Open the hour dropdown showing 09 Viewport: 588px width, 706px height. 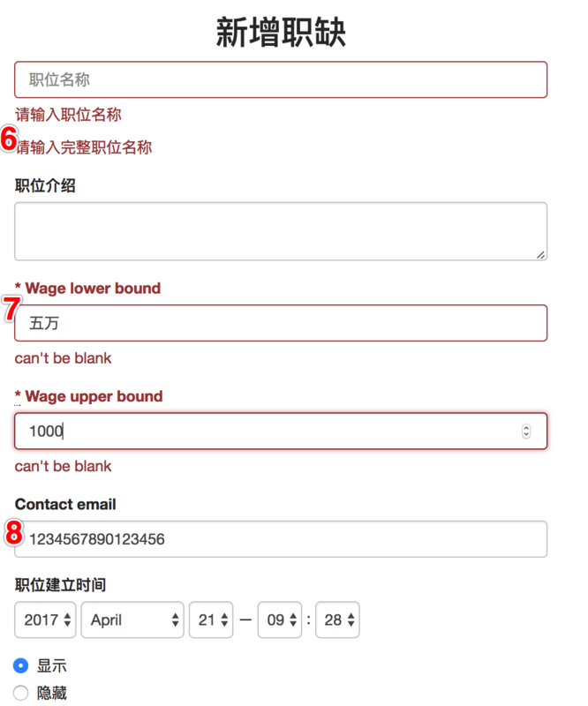279,620
